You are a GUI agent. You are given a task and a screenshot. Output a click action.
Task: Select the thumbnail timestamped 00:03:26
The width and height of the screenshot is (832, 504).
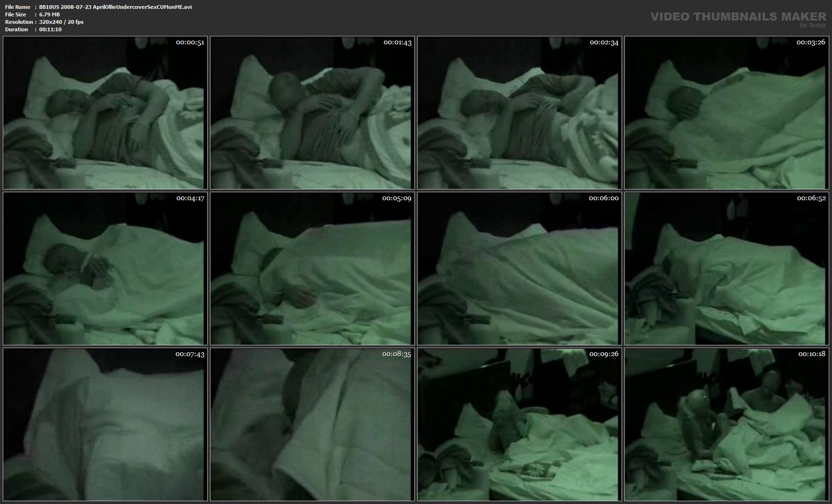(x=727, y=112)
